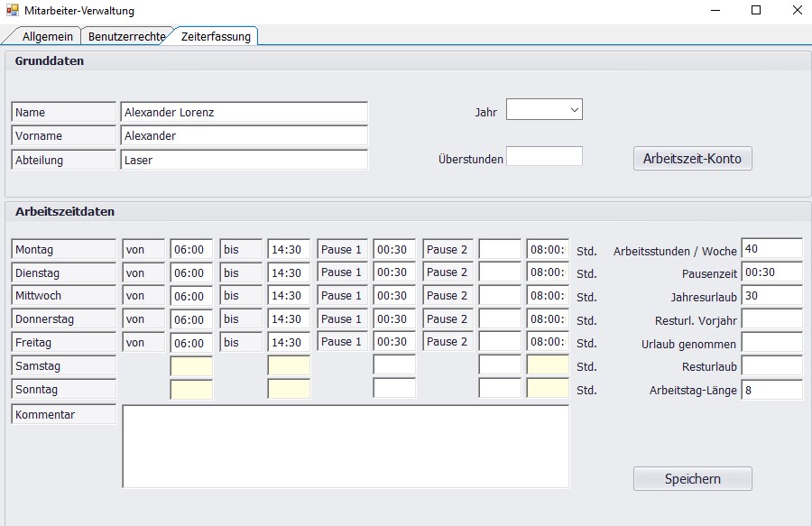The height and width of the screenshot is (526, 812).
Task: Open the Benutzerrechte tab
Action: pos(126,36)
